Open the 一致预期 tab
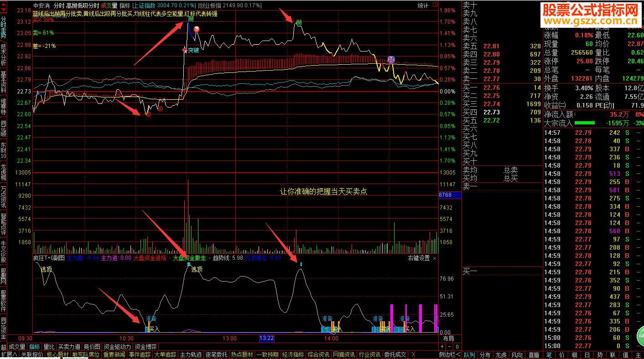Image resolution: width=644 pixels, height=359 pixels. 268,354
